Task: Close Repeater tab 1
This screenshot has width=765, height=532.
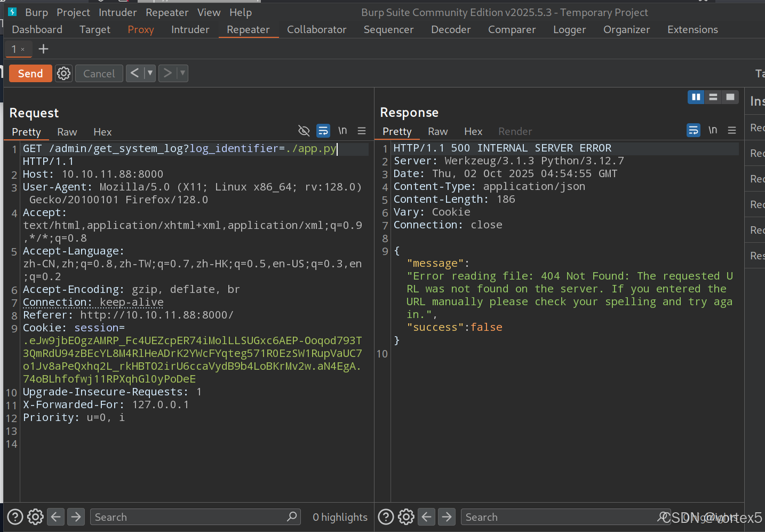Action: click(x=22, y=49)
